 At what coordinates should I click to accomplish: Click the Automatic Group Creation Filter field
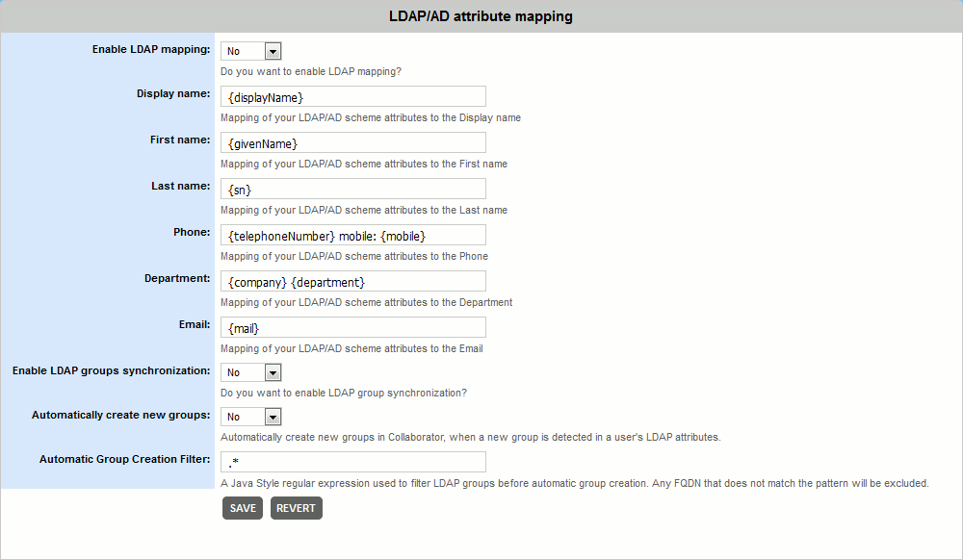pos(352,461)
